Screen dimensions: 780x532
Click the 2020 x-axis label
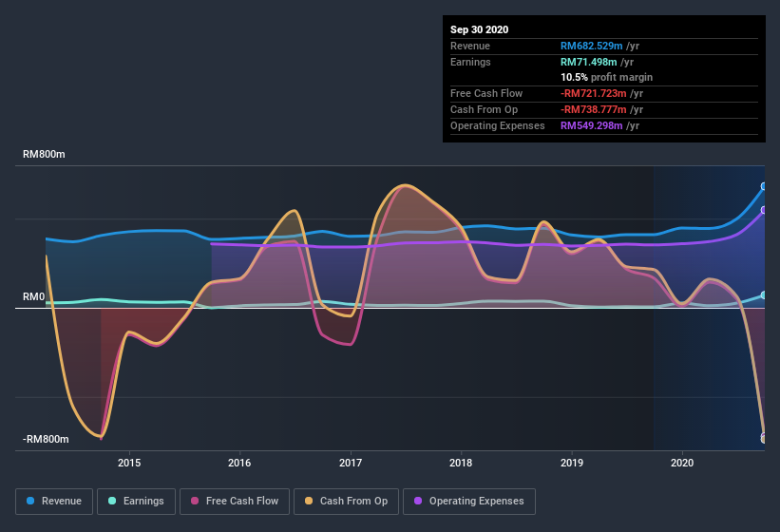pyautogui.click(x=682, y=463)
